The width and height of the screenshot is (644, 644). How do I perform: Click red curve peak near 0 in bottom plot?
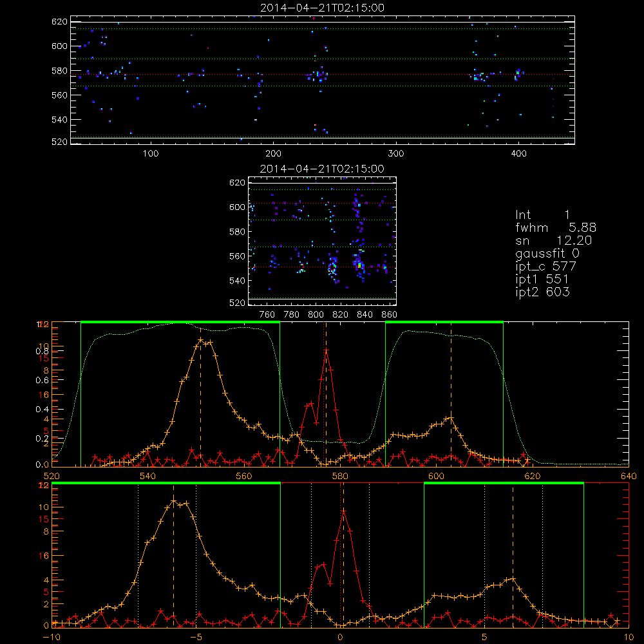coord(343,511)
